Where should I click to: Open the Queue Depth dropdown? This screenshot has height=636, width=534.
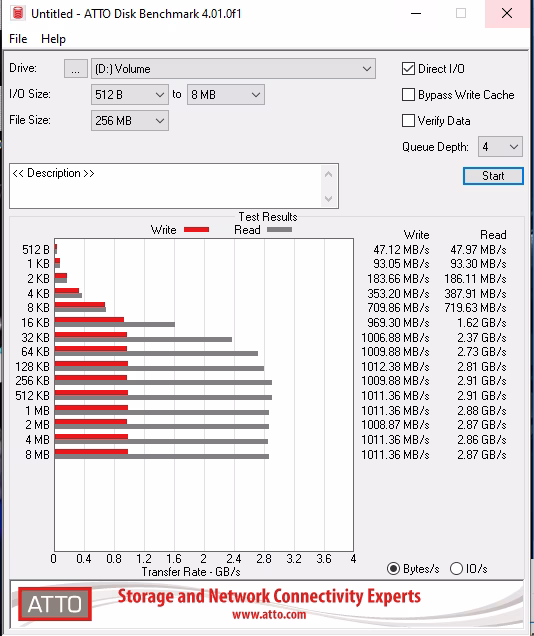(x=500, y=146)
